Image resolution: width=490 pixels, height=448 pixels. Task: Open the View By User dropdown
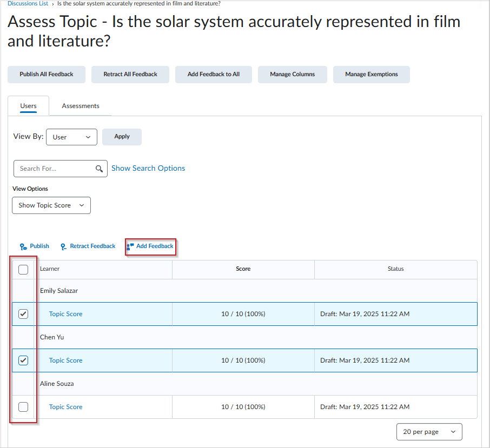pyautogui.click(x=71, y=137)
